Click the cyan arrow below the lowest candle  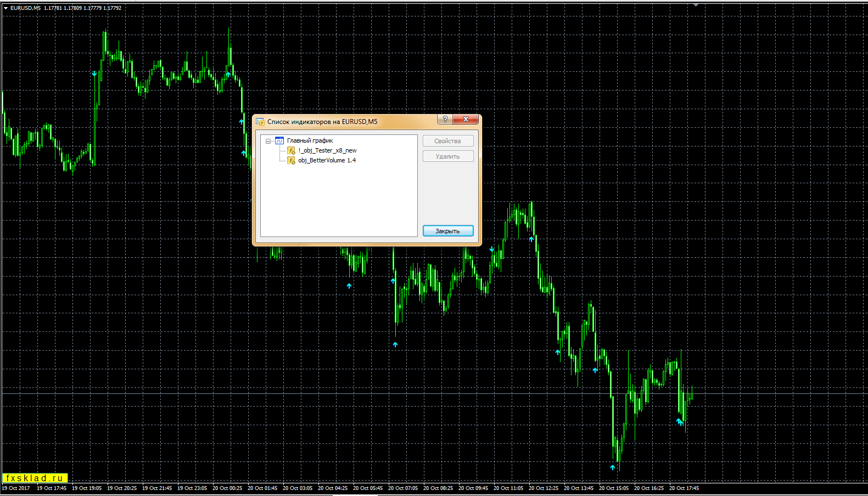pos(613,467)
